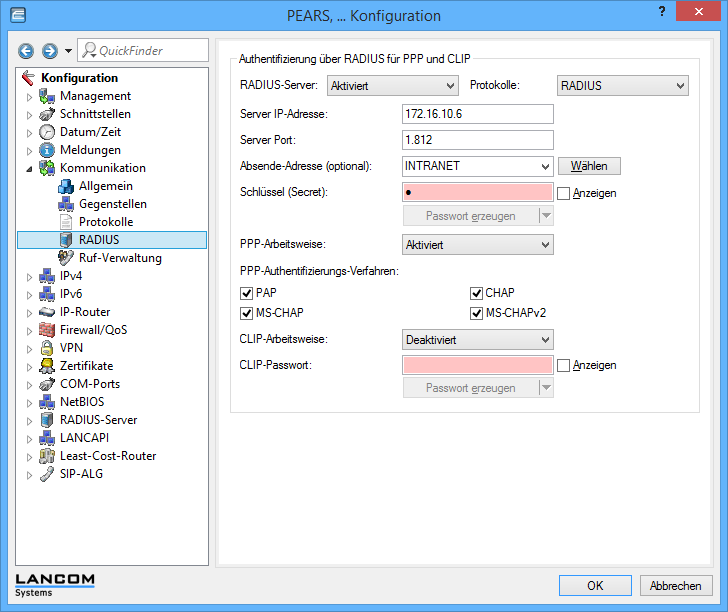The width and height of the screenshot is (728, 612).
Task: Click the VPN padlock icon
Action: point(47,348)
